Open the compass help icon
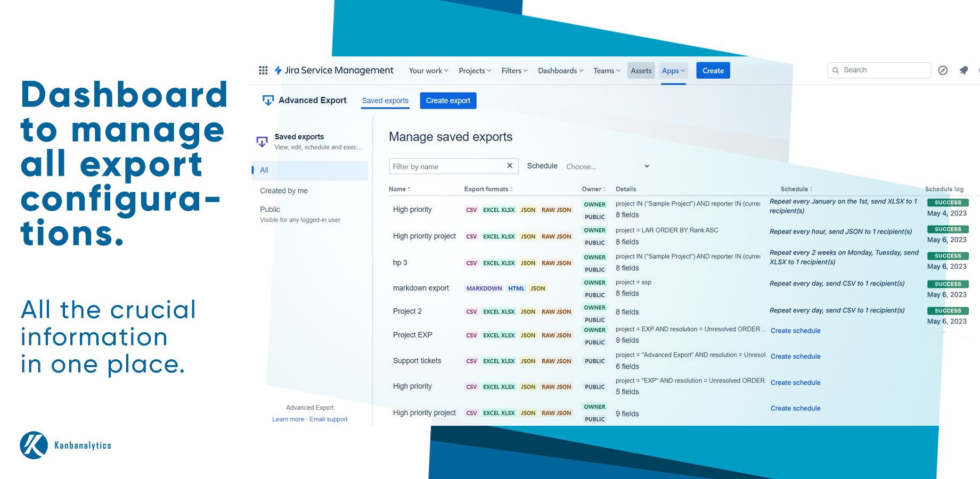 [943, 70]
